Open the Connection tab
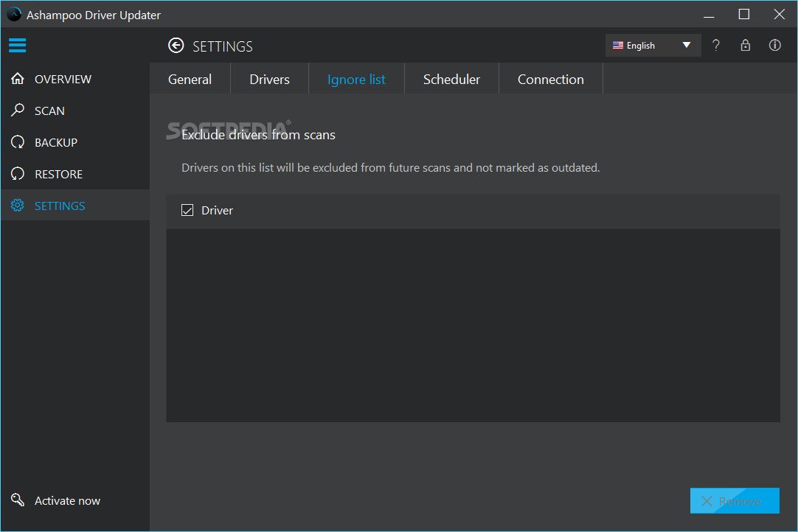The height and width of the screenshot is (532, 798). [x=551, y=80]
